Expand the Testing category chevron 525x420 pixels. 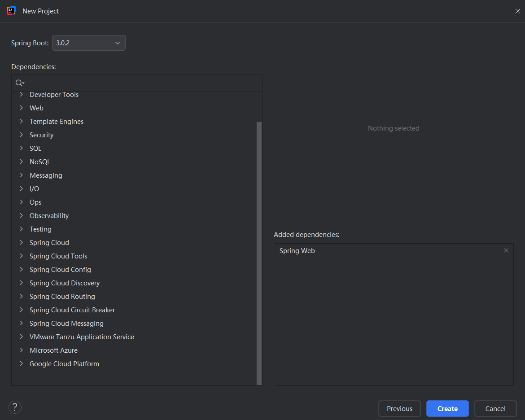click(22, 229)
